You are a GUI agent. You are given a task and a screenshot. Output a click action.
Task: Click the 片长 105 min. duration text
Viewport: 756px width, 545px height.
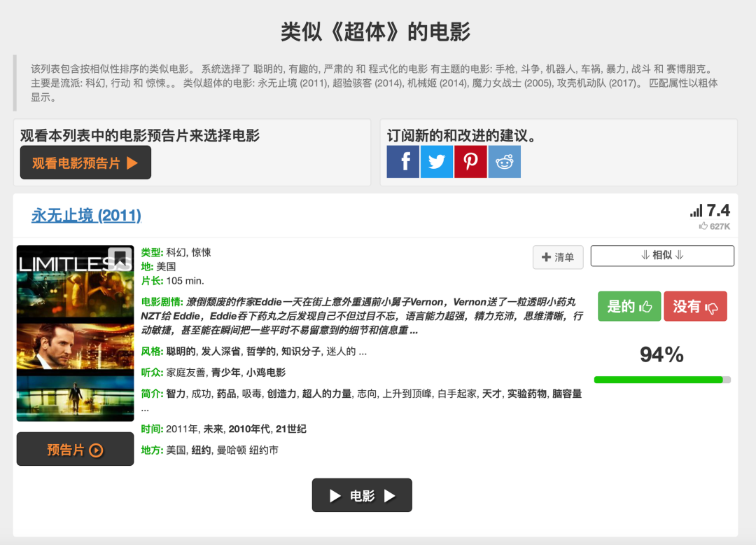tap(173, 281)
